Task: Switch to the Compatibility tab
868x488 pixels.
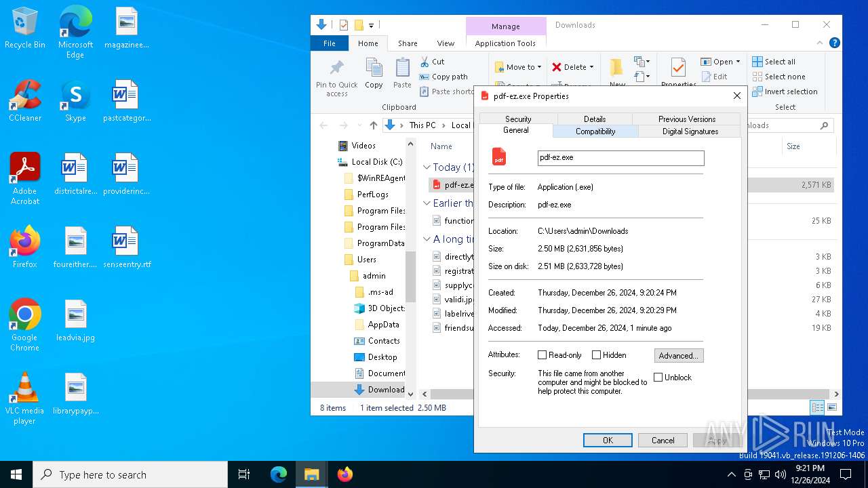Action: click(x=595, y=131)
